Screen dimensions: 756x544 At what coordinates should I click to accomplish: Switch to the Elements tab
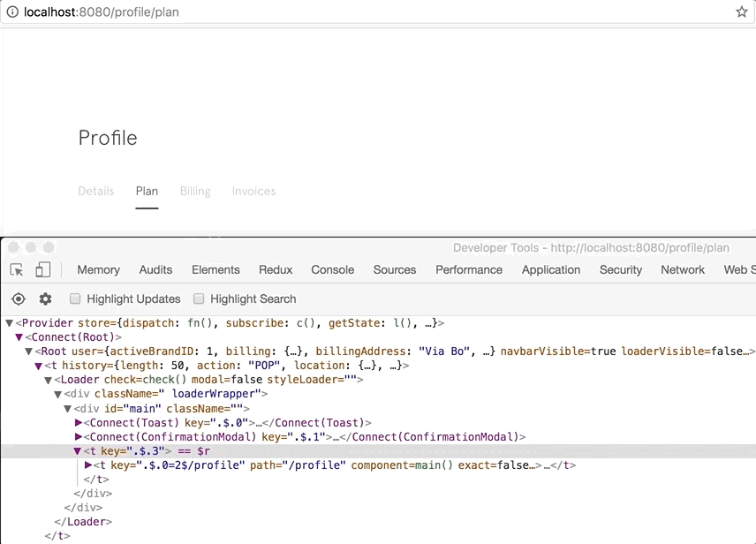coord(215,269)
